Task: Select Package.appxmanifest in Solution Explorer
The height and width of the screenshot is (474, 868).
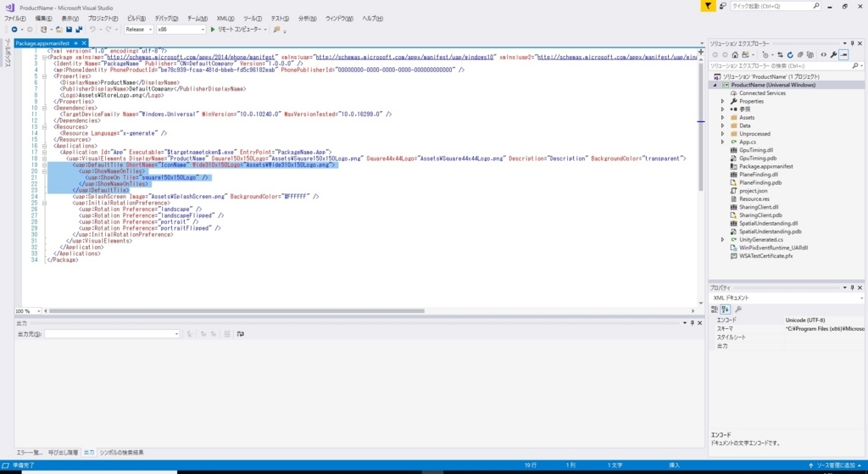Action: pyautogui.click(x=766, y=166)
